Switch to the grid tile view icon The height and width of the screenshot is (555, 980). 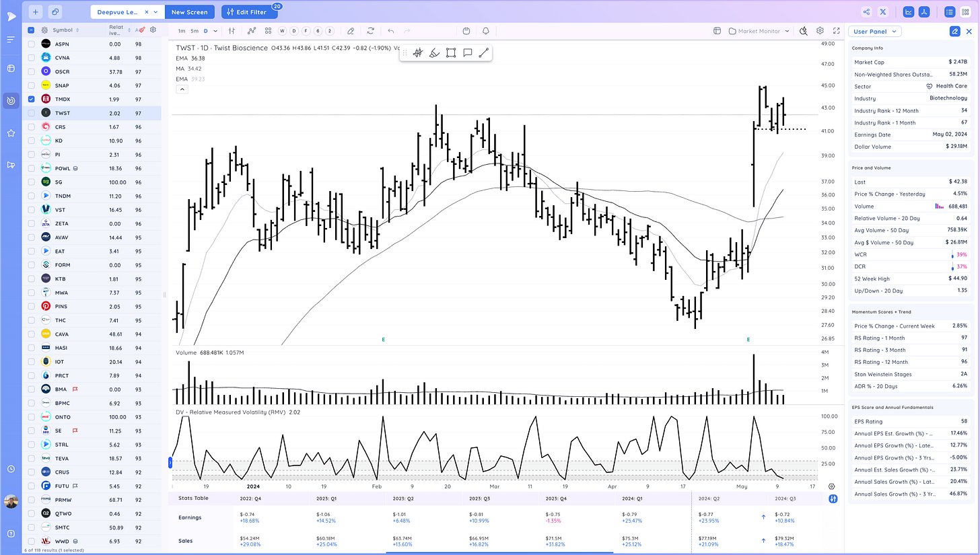[x=967, y=11]
